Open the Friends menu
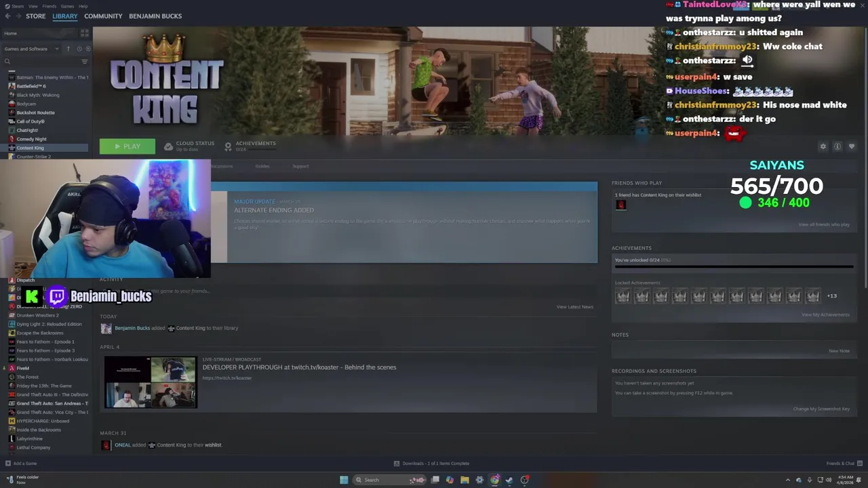868x488 pixels. pos(50,6)
